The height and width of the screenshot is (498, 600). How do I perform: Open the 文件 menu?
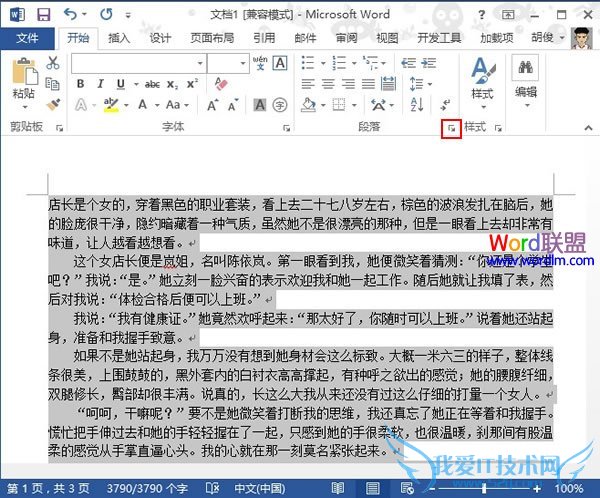coord(27,38)
